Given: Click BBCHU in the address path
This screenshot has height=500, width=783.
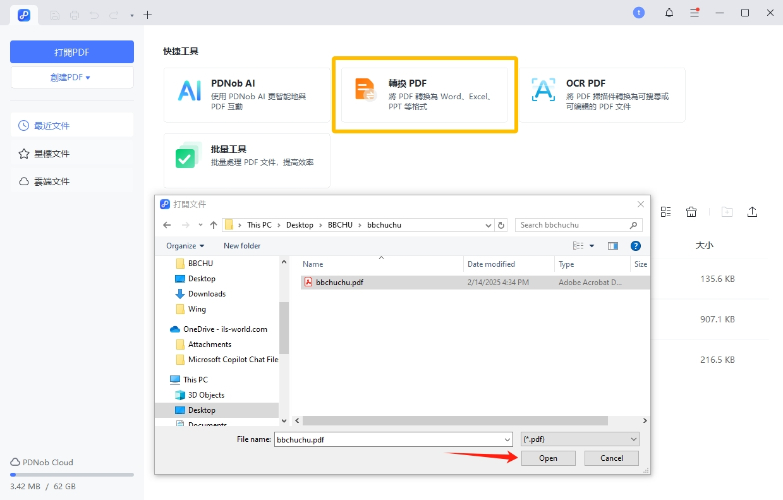Looking at the screenshot, I should point(340,225).
